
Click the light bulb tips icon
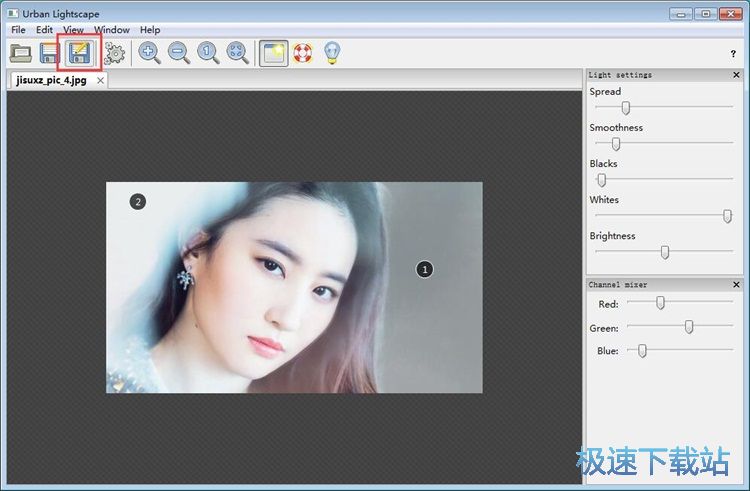tap(332, 53)
